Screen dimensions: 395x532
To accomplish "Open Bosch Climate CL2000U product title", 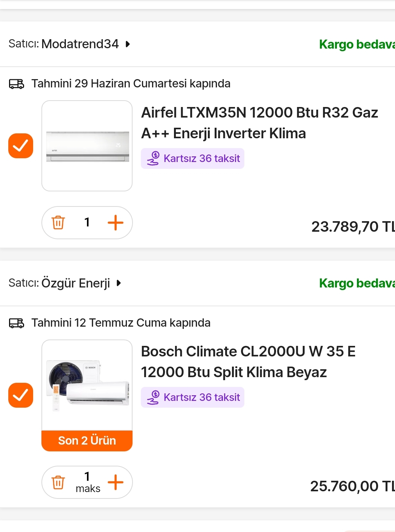I will click(248, 362).
